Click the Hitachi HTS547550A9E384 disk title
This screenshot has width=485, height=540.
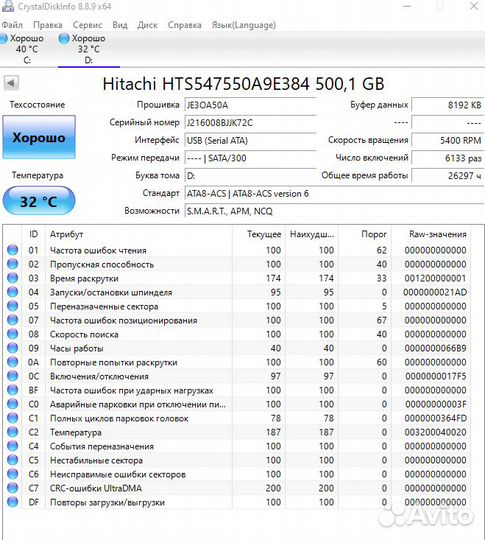pos(243,84)
